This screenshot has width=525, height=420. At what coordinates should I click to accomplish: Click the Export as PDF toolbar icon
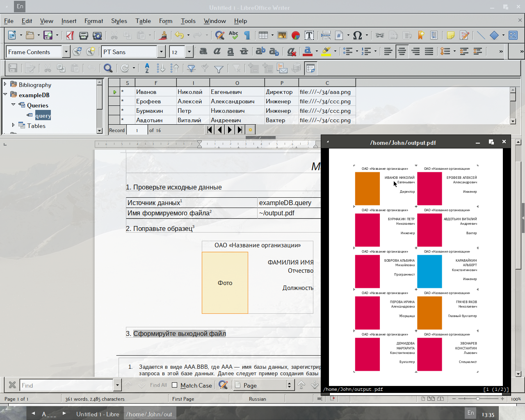70,35
